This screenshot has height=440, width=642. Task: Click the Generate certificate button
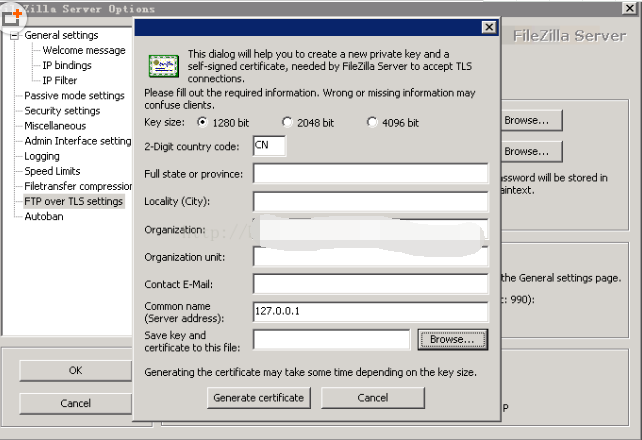click(x=259, y=397)
